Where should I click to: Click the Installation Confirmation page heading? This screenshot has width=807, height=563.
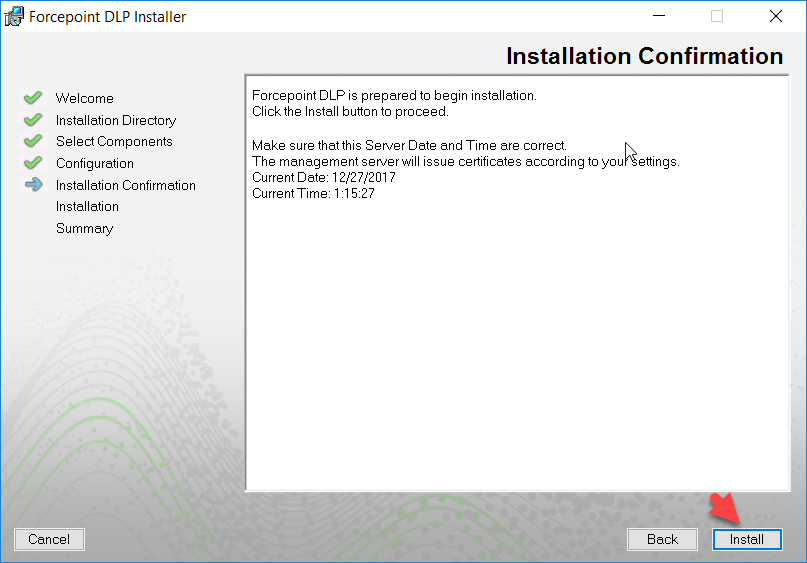coord(644,56)
